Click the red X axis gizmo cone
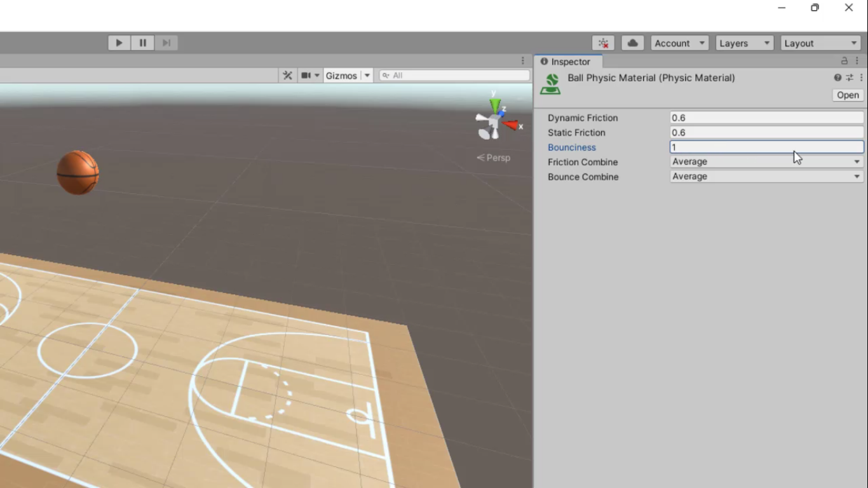 [x=510, y=125]
